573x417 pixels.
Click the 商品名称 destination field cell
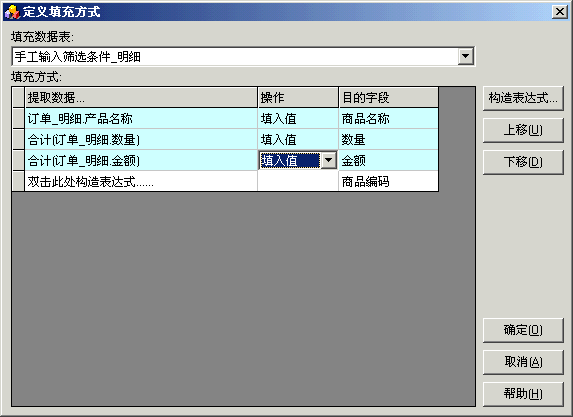tap(388, 118)
